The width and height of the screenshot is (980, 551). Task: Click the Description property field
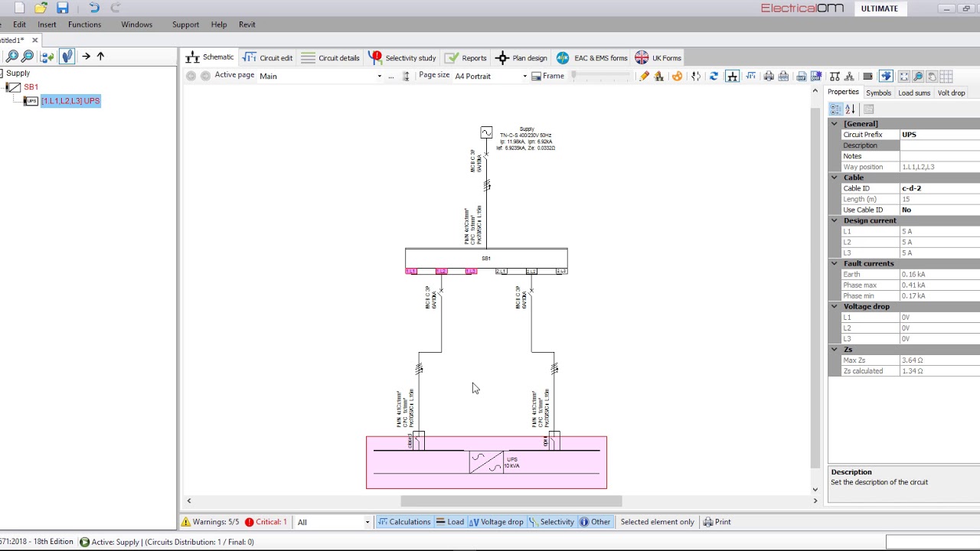pyautogui.click(x=939, y=145)
